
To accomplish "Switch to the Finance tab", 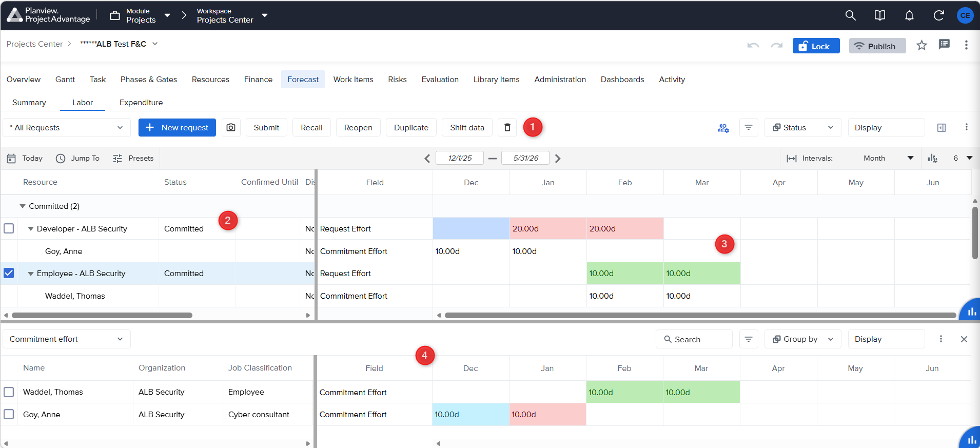I will (x=258, y=80).
